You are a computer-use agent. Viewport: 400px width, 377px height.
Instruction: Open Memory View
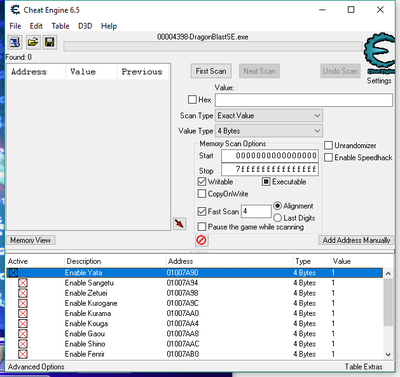pyautogui.click(x=30, y=240)
